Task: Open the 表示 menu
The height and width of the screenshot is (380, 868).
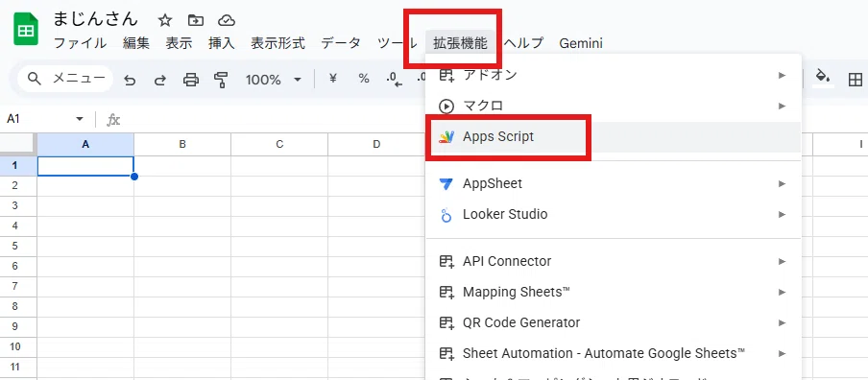Action: 179,43
